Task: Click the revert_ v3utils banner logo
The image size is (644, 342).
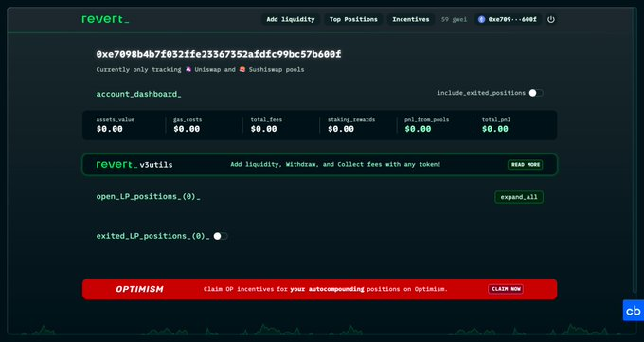Action: pos(134,165)
